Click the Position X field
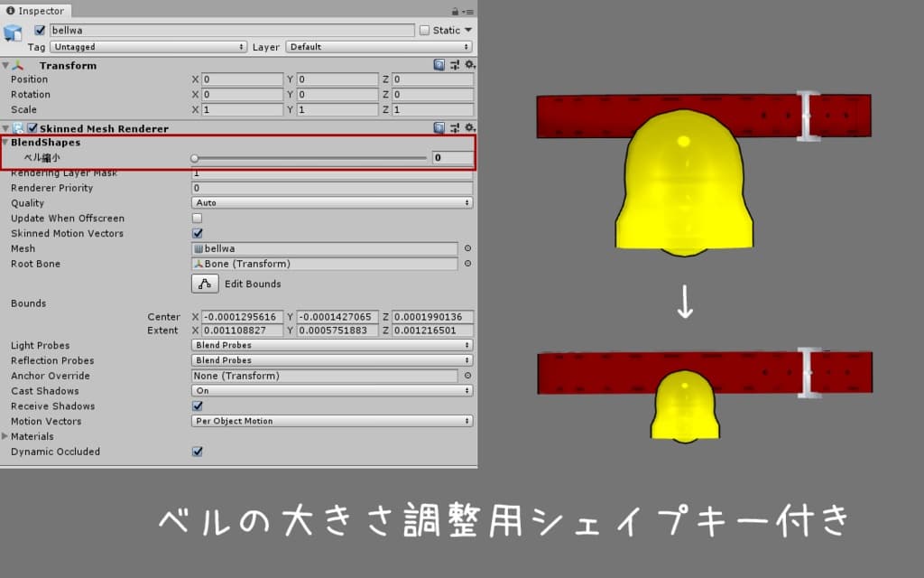 point(242,79)
